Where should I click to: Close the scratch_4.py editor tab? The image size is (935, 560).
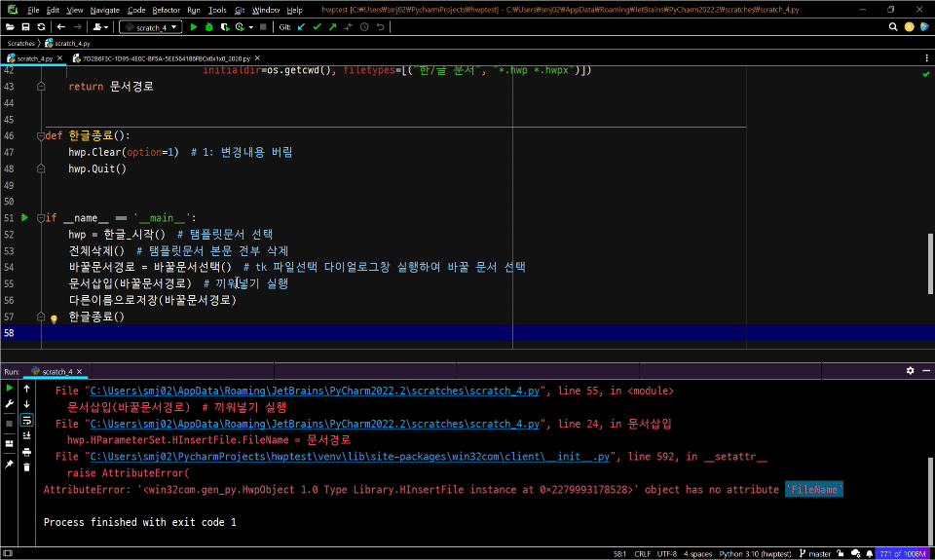click(59, 58)
